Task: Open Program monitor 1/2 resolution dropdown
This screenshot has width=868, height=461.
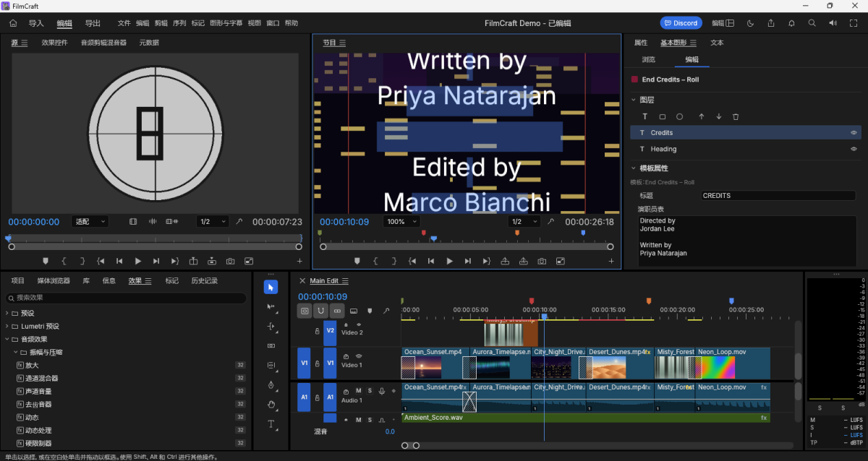Action: point(524,222)
